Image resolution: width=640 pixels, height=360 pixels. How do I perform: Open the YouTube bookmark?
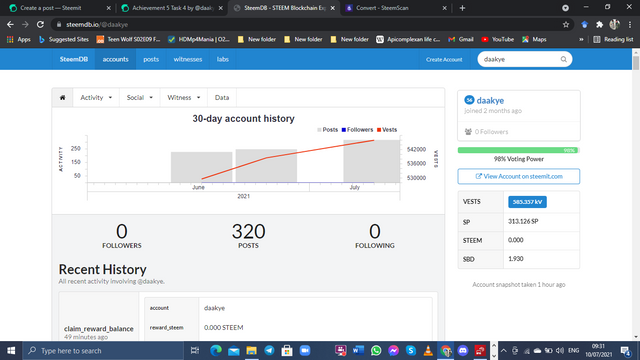point(498,39)
